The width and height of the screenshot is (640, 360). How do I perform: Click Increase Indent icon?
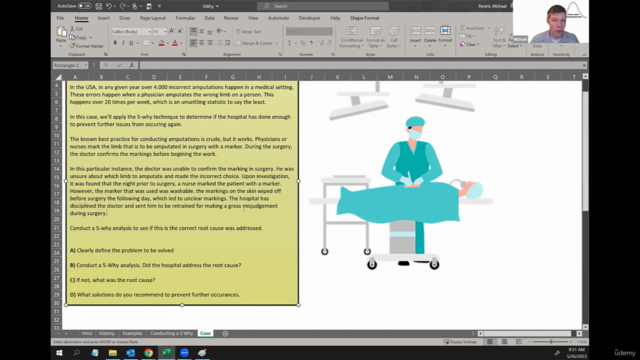(227, 43)
